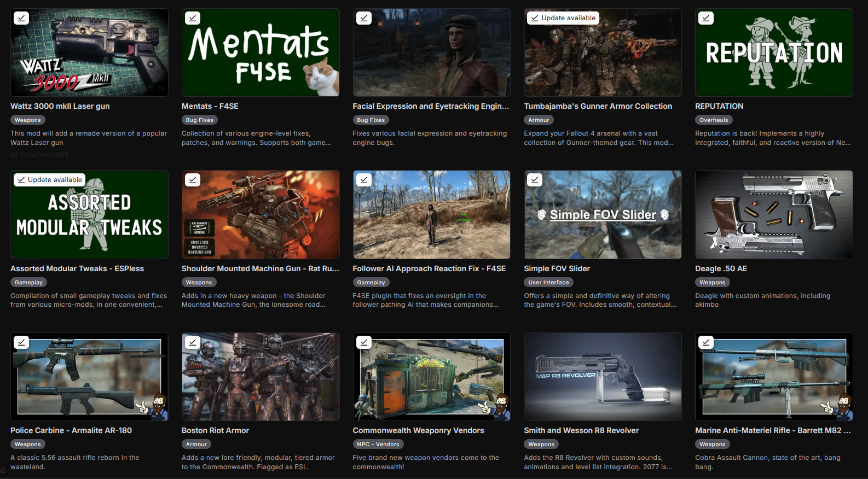
Task: Open Shoulder Mounted Machine Gun thumbnail
Action: [x=261, y=214]
